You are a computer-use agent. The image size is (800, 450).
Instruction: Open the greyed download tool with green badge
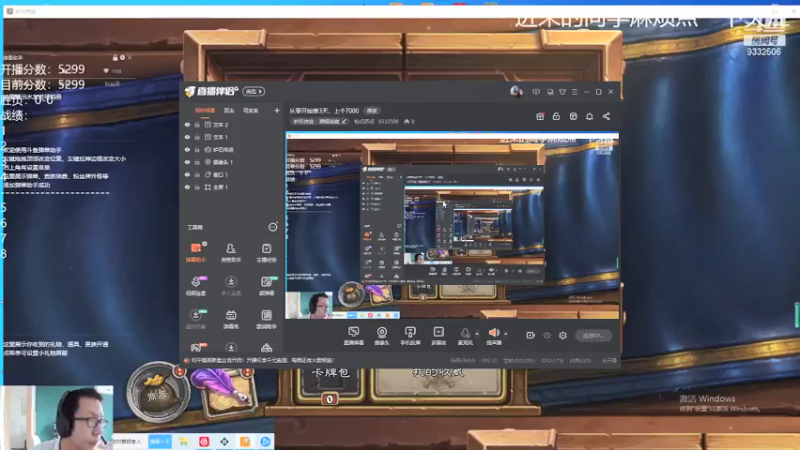[x=195, y=319]
